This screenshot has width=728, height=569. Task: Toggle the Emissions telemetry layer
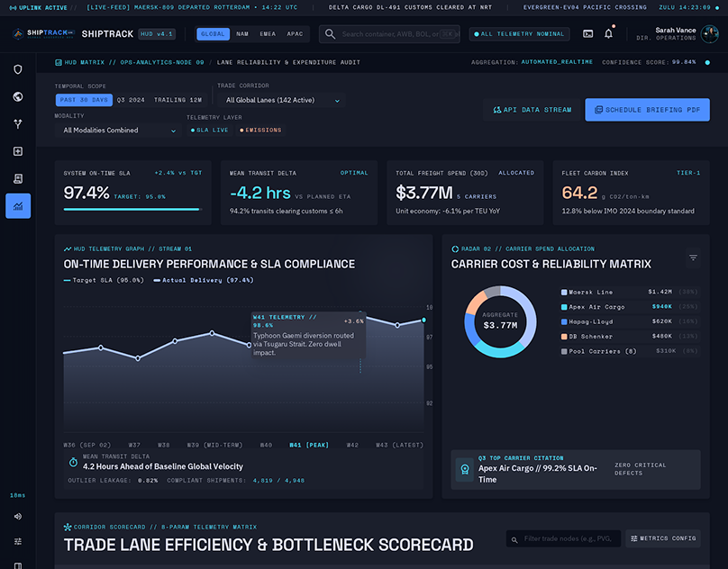[260, 130]
